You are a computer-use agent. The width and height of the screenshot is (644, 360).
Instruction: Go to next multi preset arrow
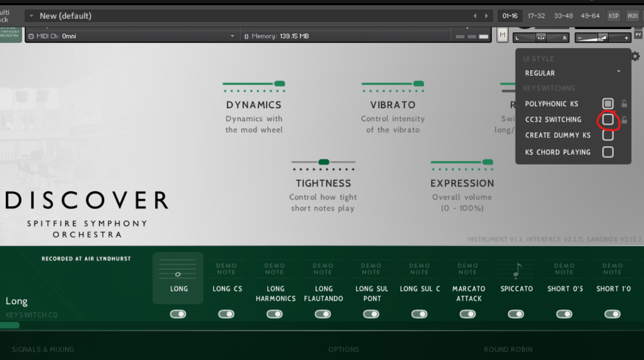tap(486, 16)
